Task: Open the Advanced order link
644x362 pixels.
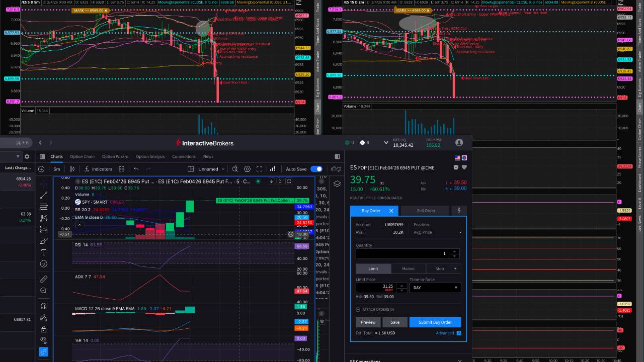Action: pos(448,333)
